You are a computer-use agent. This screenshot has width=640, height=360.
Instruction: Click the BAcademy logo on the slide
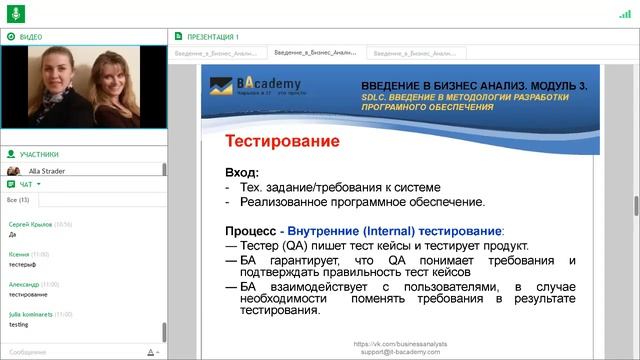point(258,86)
